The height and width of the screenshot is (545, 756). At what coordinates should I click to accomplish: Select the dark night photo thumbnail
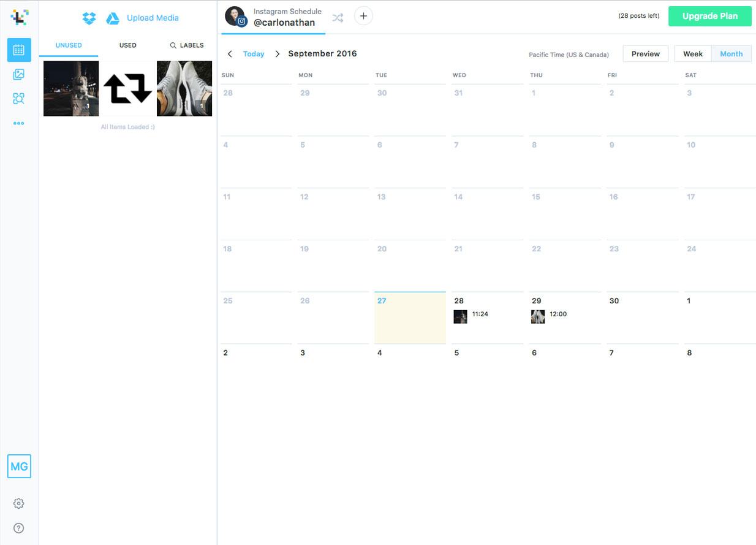pyautogui.click(x=71, y=88)
